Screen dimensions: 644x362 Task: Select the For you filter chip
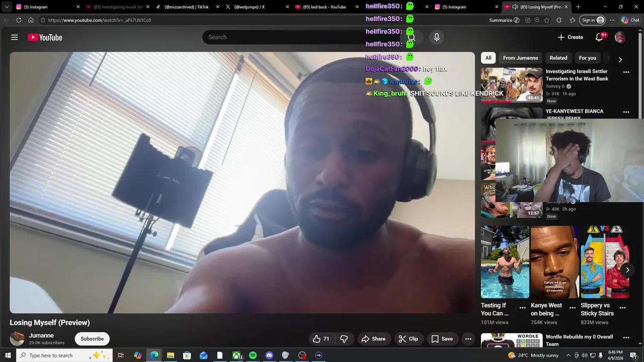coord(588,58)
